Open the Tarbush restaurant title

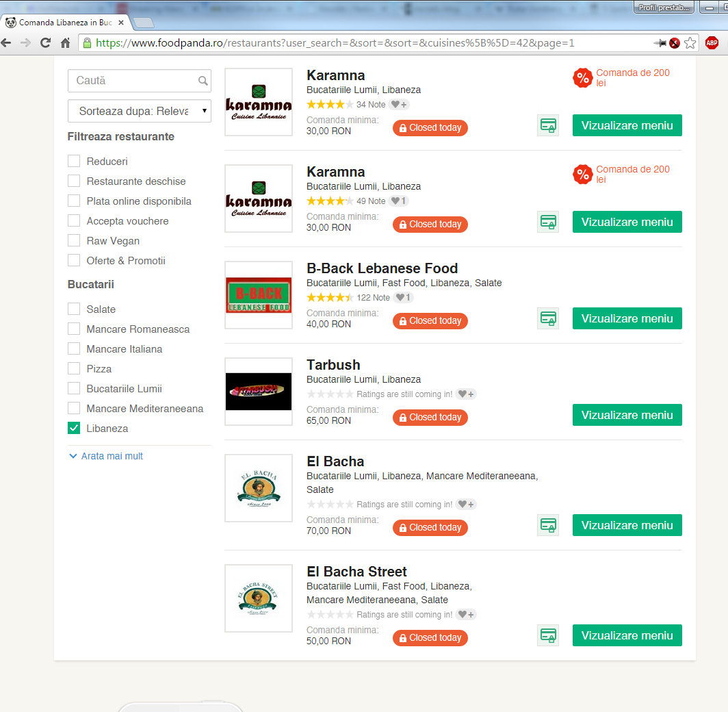coord(333,365)
